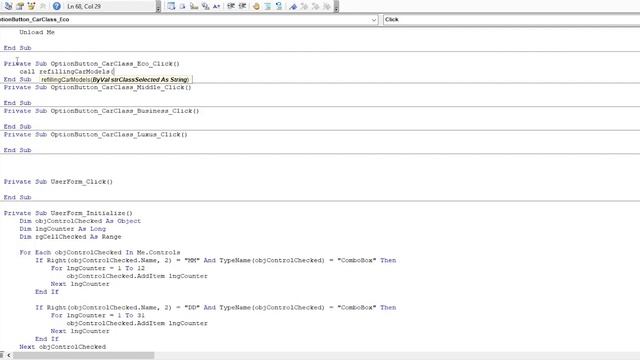Image resolution: width=640 pixels, height=360 pixels.
Task: Open the Procedure dropdown showing Click
Action: point(511,19)
